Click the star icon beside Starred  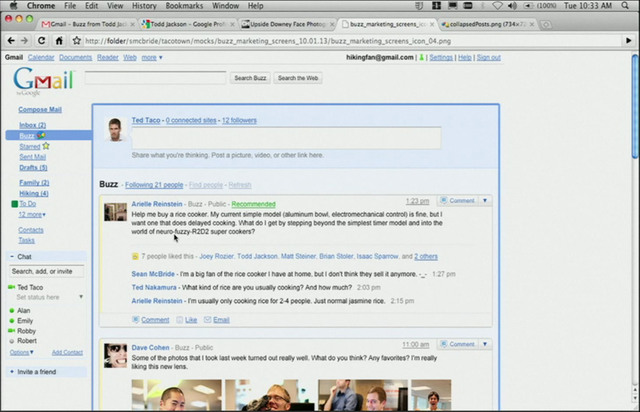pos(46,146)
